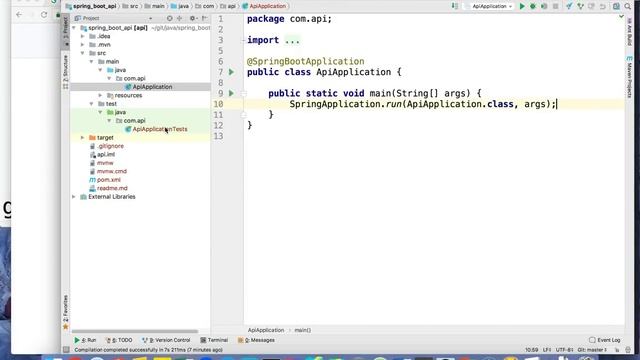Image resolution: width=640 pixels, height=360 pixels.
Task: Click LF line separator in the status bar
Action: point(547,350)
